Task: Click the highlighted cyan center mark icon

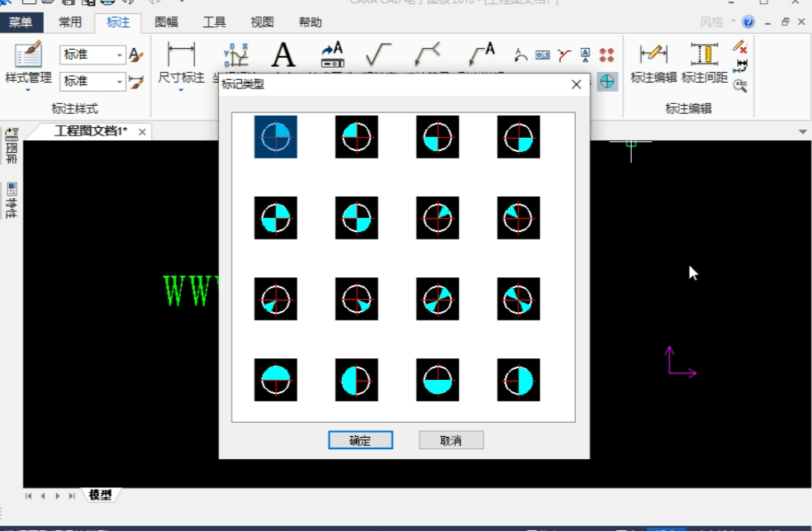Action: 607,81
